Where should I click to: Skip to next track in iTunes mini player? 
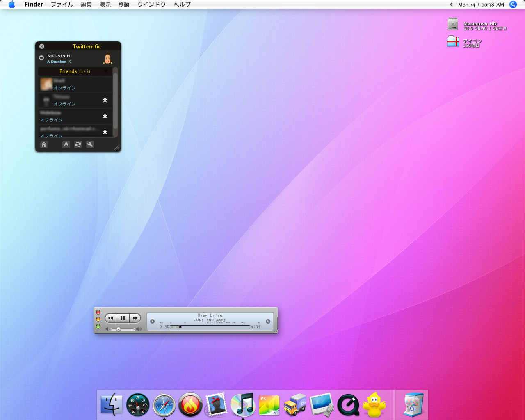pos(135,318)
